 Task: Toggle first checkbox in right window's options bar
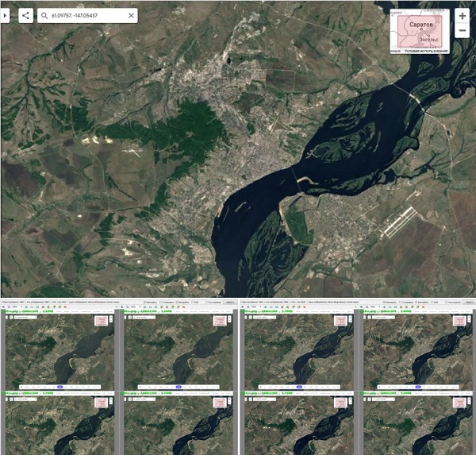[384, 302]
